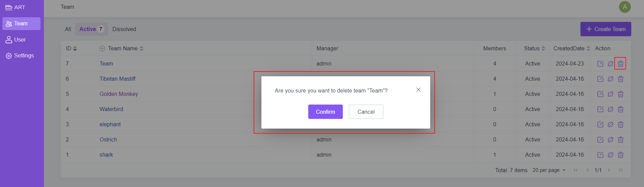Open the user avatar menu
The height and width of the screenshot is (187, 644).
tap(625, 7)
